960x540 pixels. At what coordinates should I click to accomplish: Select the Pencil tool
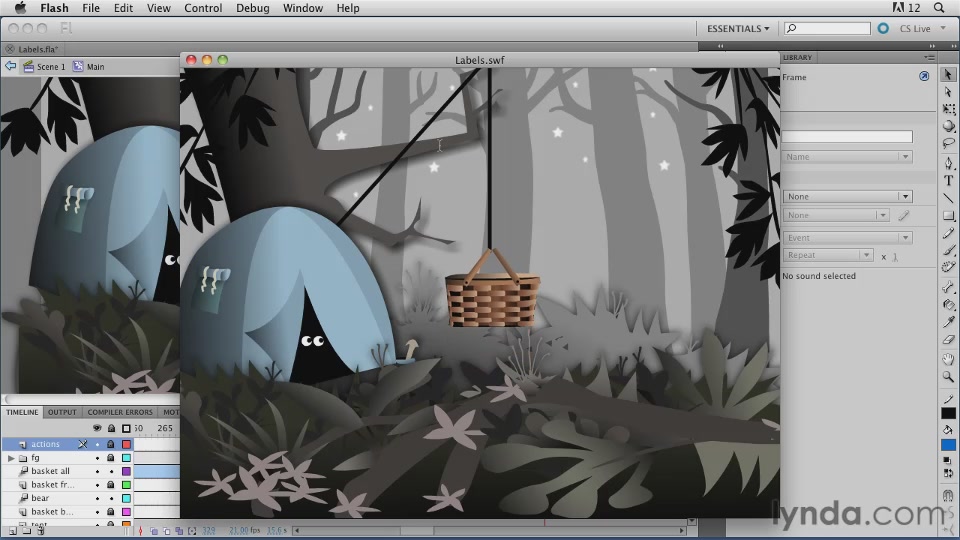click(x=948, y=233)
